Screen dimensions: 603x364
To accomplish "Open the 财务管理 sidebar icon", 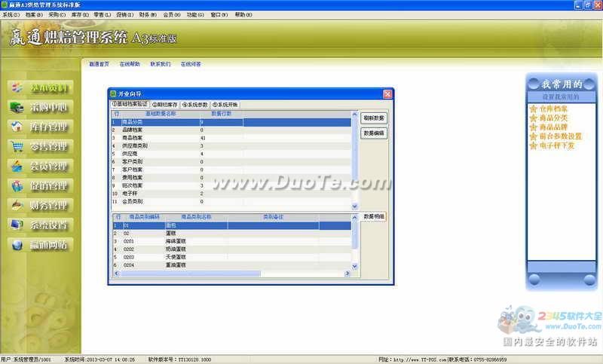I will click(x=17, y=206).
